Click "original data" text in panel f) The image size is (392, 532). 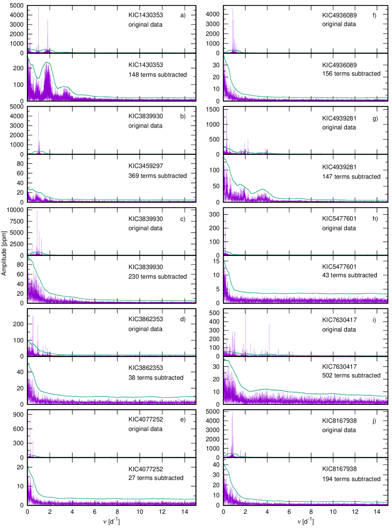point(339,24)
